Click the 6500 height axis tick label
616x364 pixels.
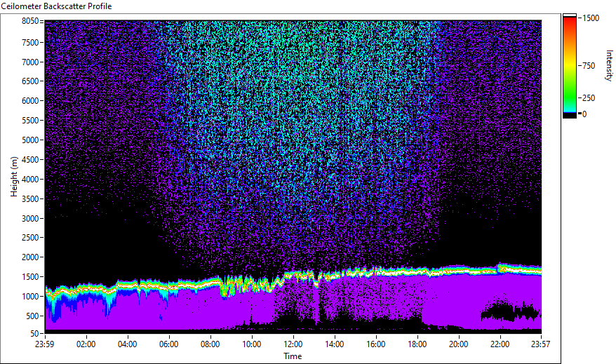[x=30, y=81]
